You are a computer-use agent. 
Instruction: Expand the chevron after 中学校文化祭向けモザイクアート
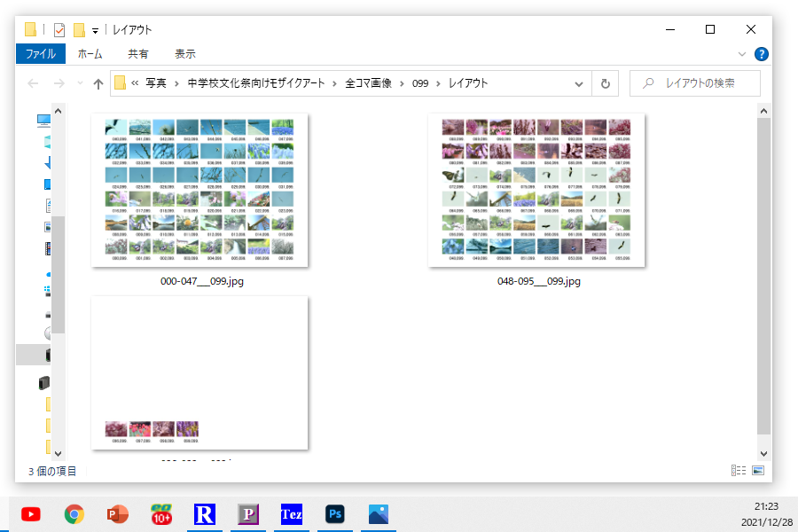[x=334, y=83]
